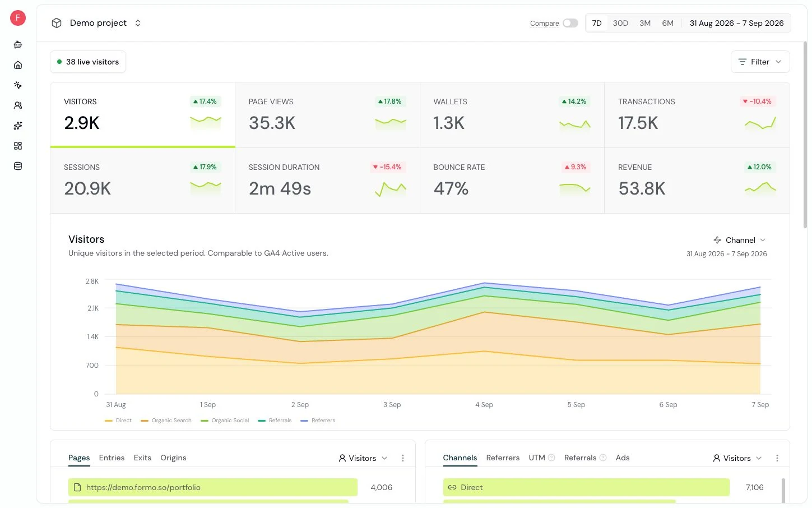Click the link icon beside Direct row
Screen dimensions: 812x508
(x=452, y=487)
